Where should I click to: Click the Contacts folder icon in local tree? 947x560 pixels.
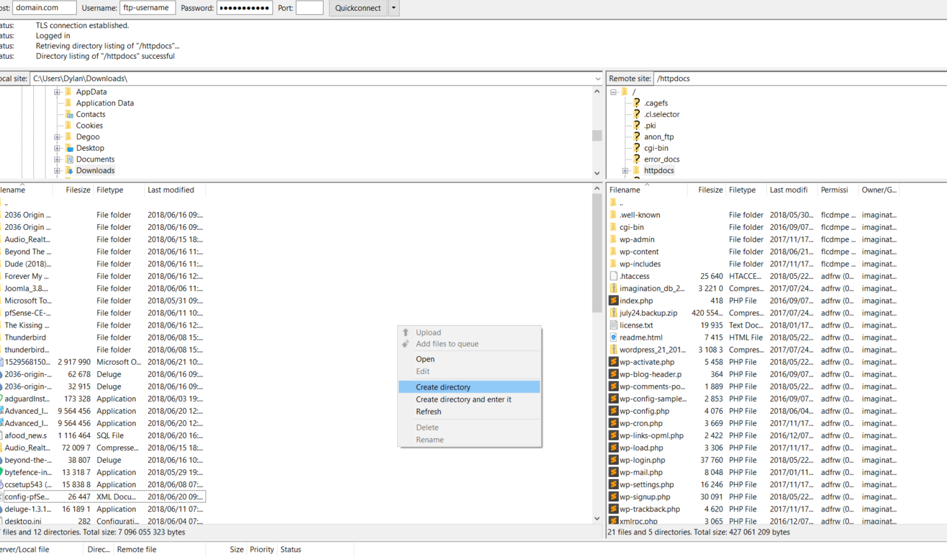click(x=69, y=114)
